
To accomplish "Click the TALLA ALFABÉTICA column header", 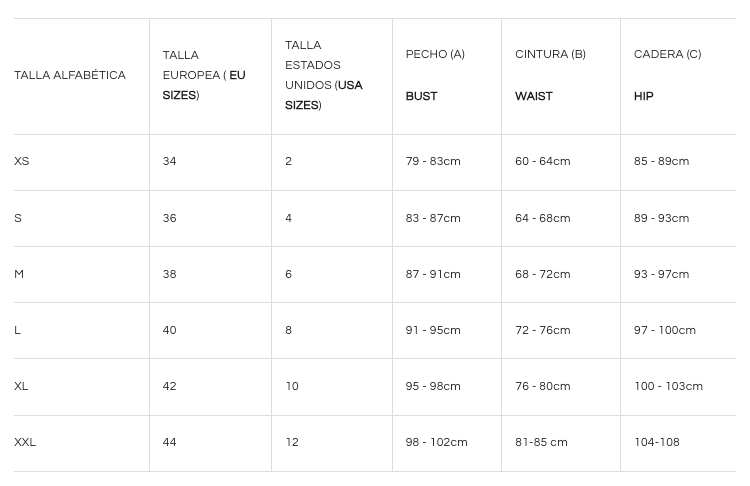I will point(70,76).
